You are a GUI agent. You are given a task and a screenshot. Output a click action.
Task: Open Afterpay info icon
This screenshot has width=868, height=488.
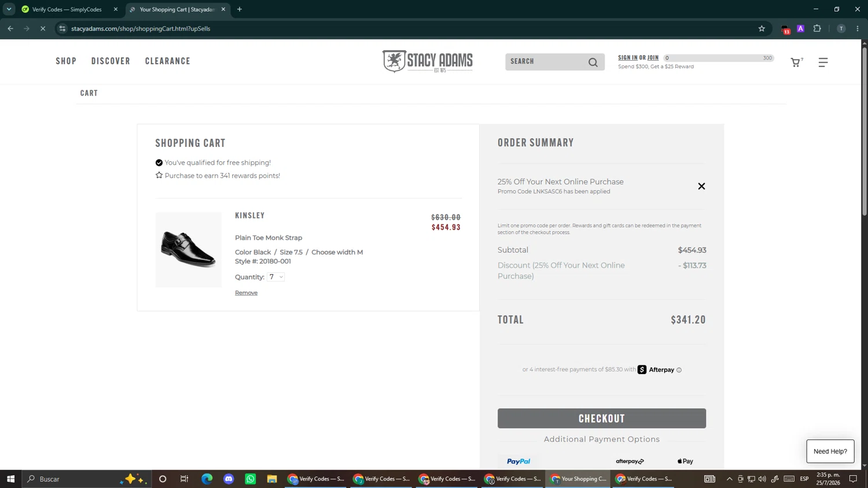click(x=679, y=370)
